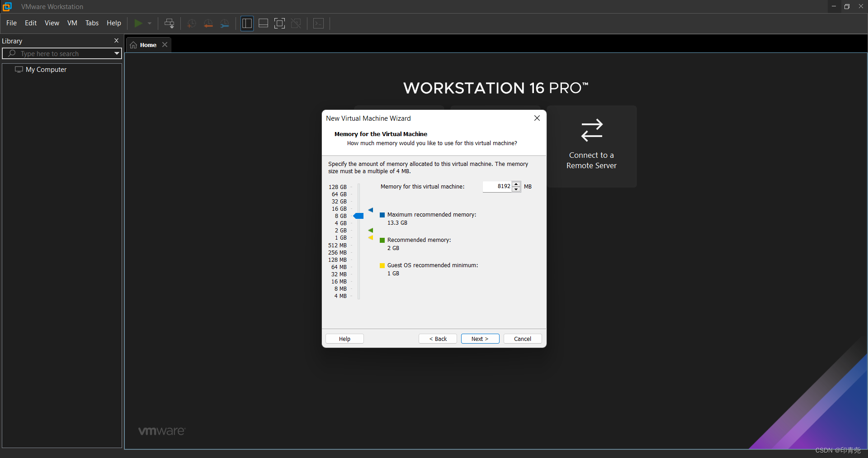This screenshot has width=868, height=458.
Task: Click the Full Screen mode icon
Action: click(x=280, y=24)
